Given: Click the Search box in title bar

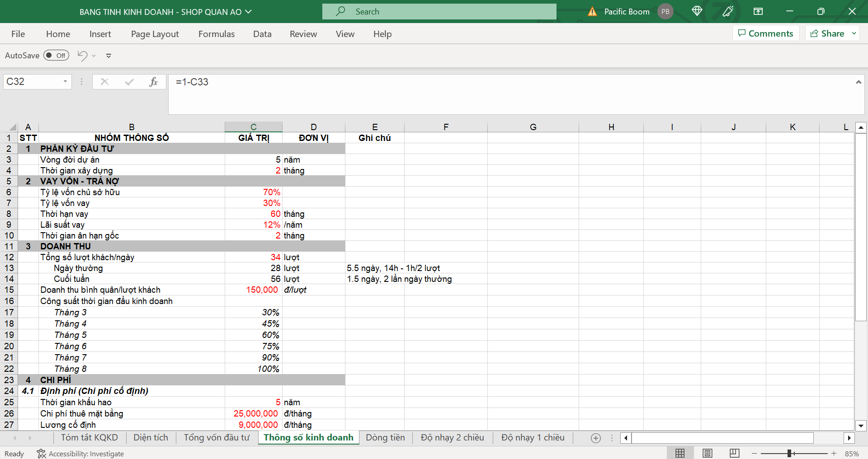Looking at the screenshot, I should point(439,12).
